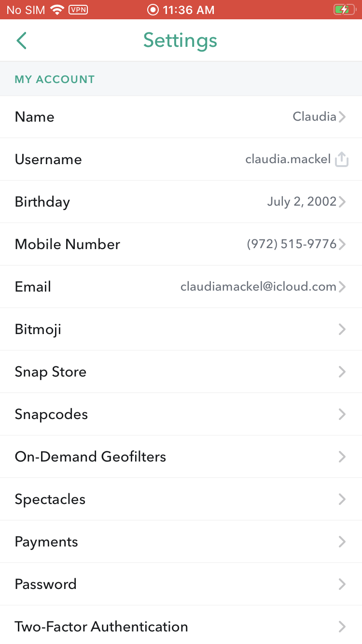Select the Payments option
The height and width of the screenshot is (644, 362).
click(181, 542)
